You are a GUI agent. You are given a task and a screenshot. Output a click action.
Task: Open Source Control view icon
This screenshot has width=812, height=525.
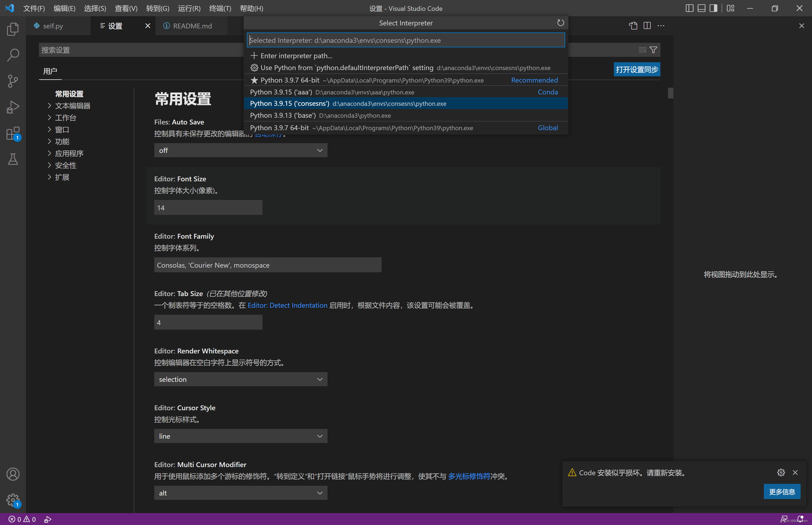click(x=13, y=81)
